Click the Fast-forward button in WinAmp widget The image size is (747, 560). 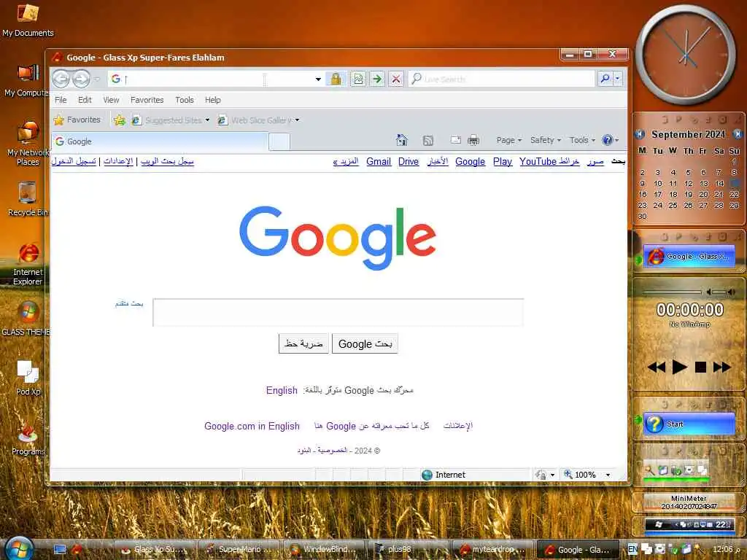[x=721, y=367]
